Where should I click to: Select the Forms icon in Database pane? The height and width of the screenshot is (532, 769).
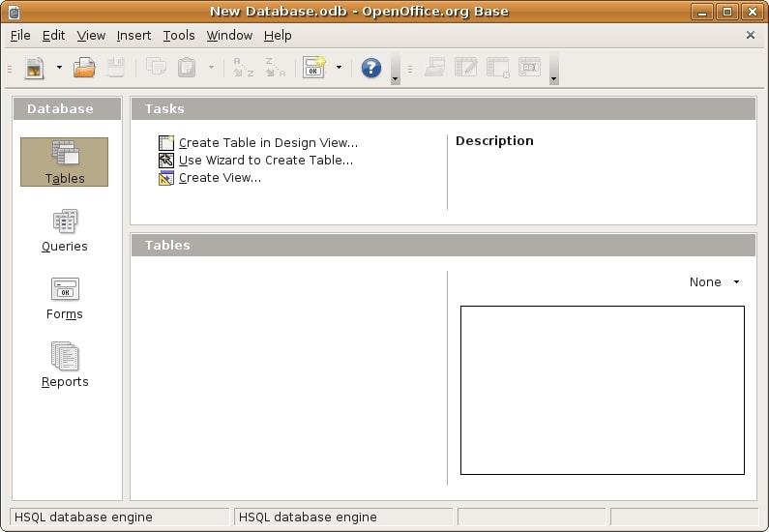(65, 298)
